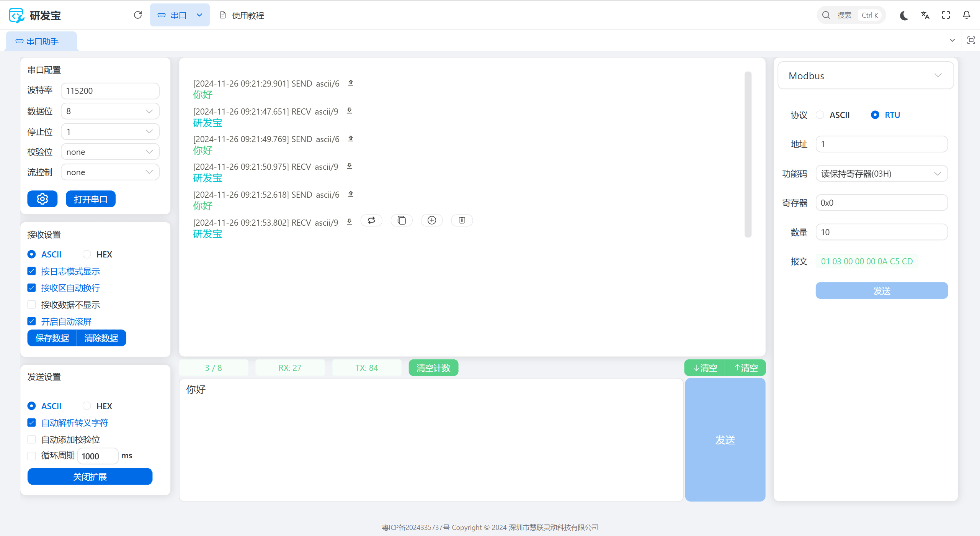Image resolution: width=980 pixels, height=536 pixels.
Task: Select ASCII protocol radio for Modbus
Action: [820, 115]
